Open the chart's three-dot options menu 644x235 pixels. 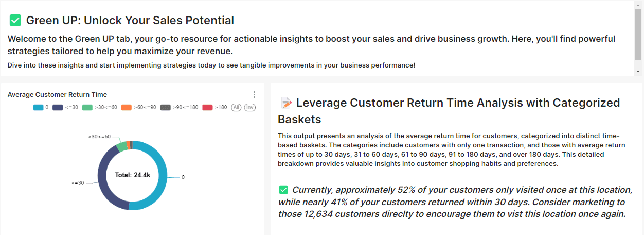[x=254, y=95]
